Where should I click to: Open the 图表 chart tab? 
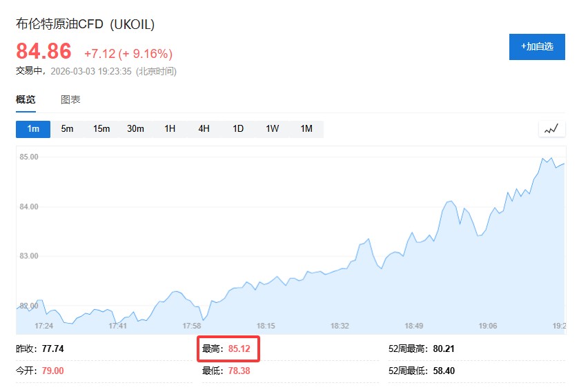(x=70, y=99)
